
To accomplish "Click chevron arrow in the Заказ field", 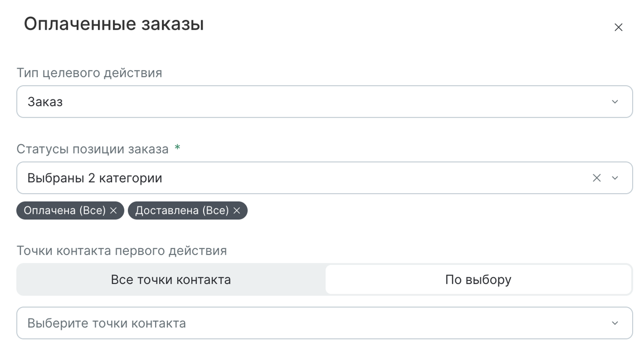I will (x=615, y=102).
